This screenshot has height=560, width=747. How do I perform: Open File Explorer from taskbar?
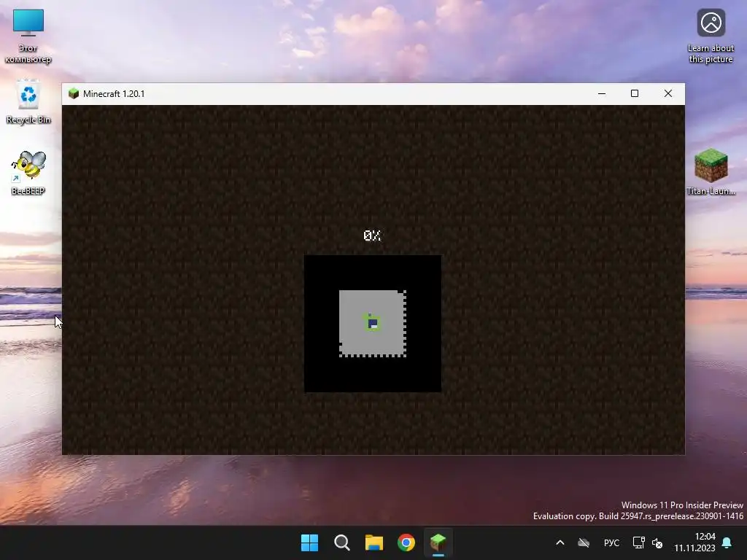point(374,542)
